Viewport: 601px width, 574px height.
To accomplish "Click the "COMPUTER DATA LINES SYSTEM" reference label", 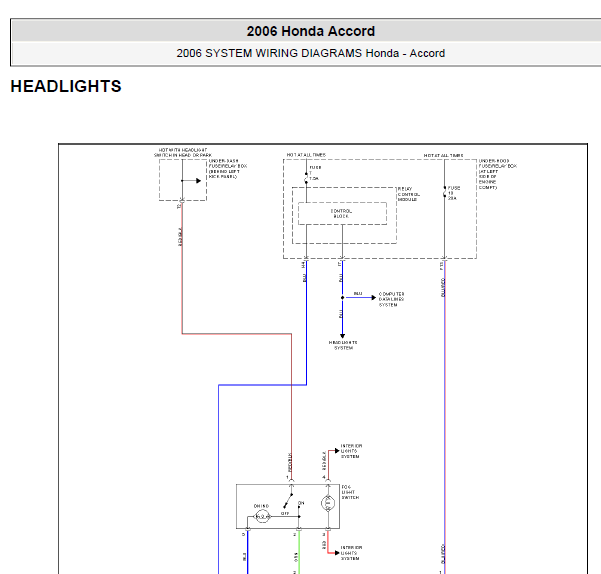I will coord(391,299).
